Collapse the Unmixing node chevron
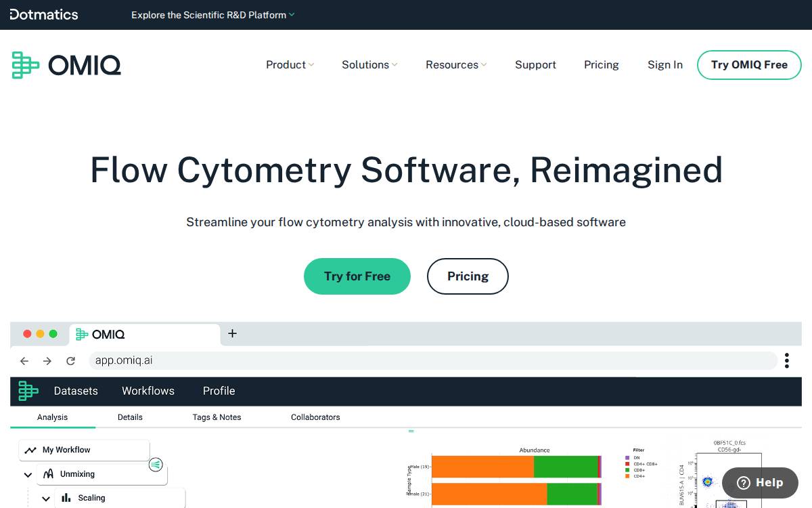 [x=28, y=475]
